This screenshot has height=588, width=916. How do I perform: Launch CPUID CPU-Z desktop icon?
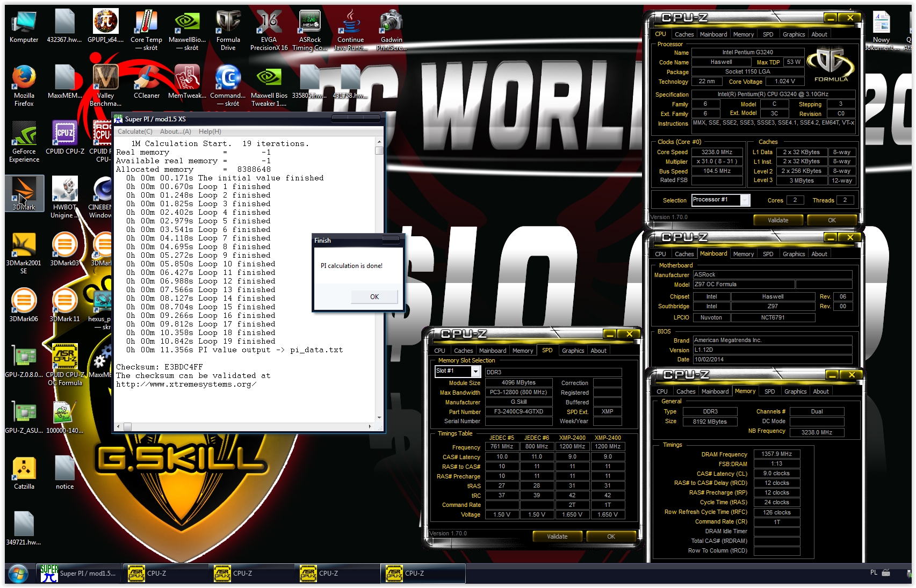pos(64,139)
